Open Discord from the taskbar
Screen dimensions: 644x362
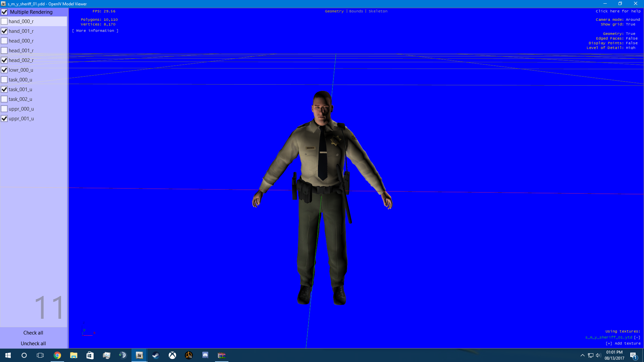click(205, 355)
